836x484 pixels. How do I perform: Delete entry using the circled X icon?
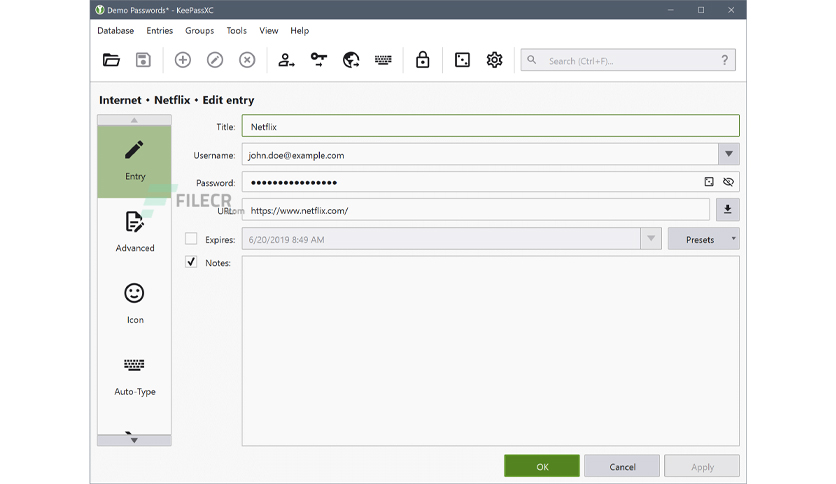click(x=247, y=60)
